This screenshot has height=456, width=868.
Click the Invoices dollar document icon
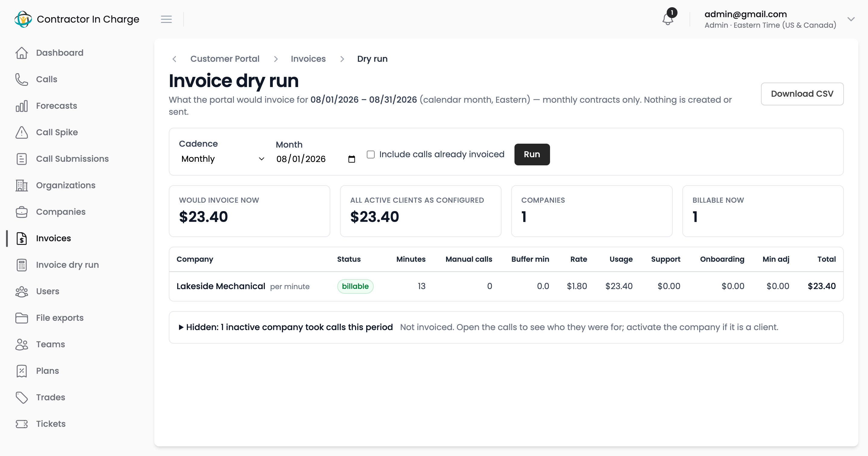pyautogui.click(x=22, y=239)
